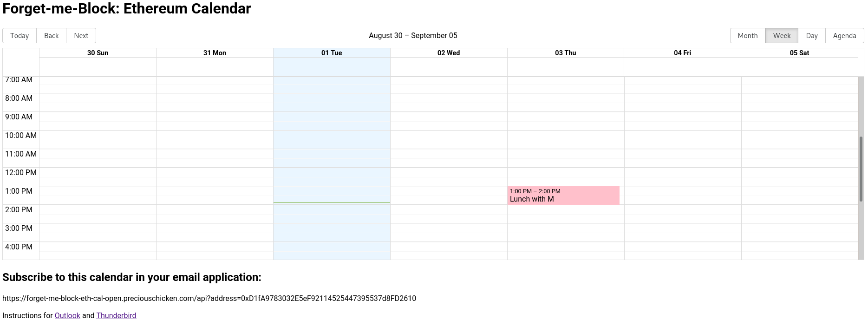Select the 02 Wed day header
This screenshot has height=320, width=868.
pyautogui.click(x=449, y=53)
